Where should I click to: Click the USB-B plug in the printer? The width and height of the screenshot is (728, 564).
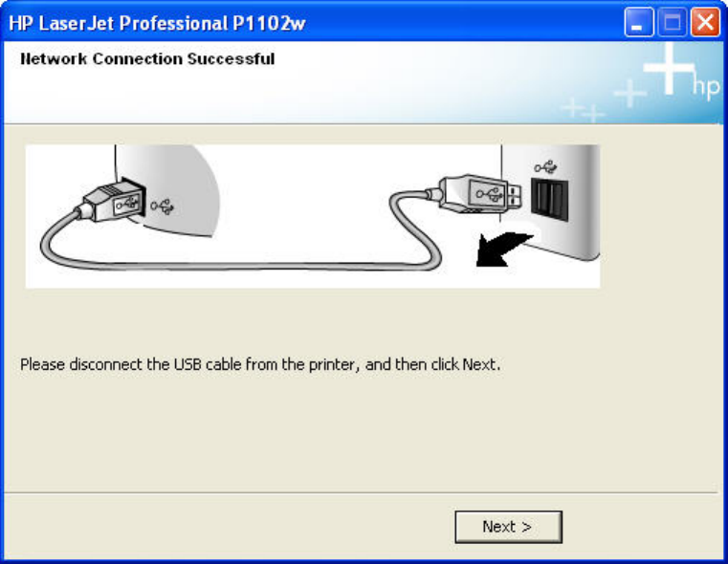point(112,202)
